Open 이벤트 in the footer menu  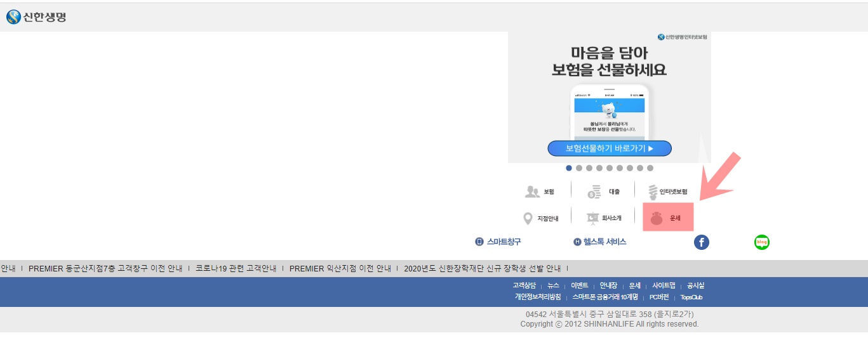[579, 285]
